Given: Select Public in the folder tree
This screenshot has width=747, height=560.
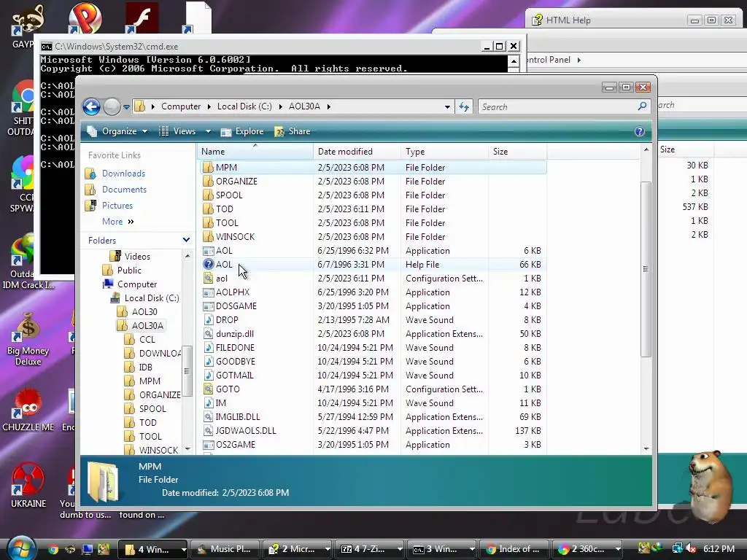Looking at the screenshot, I should [x=129, y=270].
